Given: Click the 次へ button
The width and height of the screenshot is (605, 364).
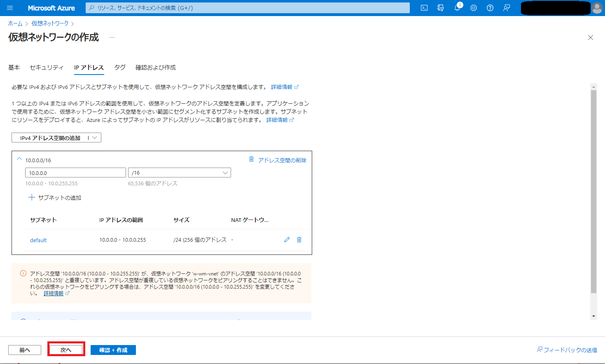Looking at the screenshot, I should 66,350.
